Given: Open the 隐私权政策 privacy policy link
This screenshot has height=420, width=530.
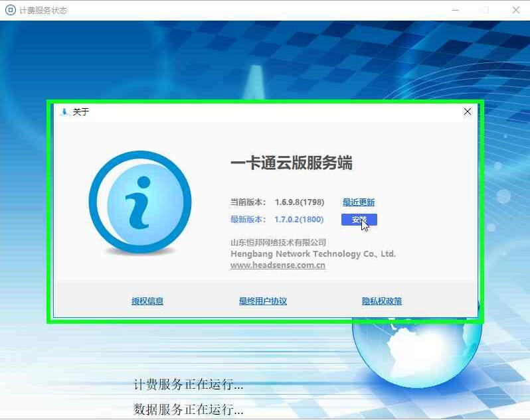Looking at the screenshot, I should [382, 301].
